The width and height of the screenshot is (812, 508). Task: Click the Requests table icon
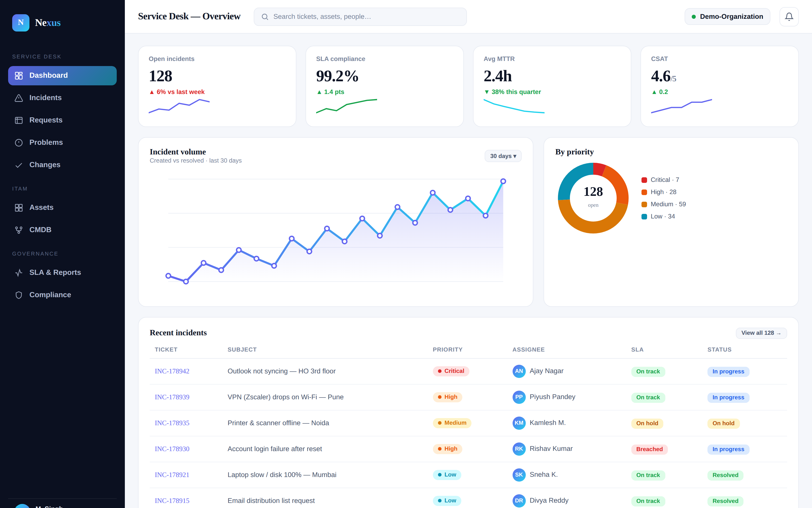pyautogui.click(x=19, y=120)
